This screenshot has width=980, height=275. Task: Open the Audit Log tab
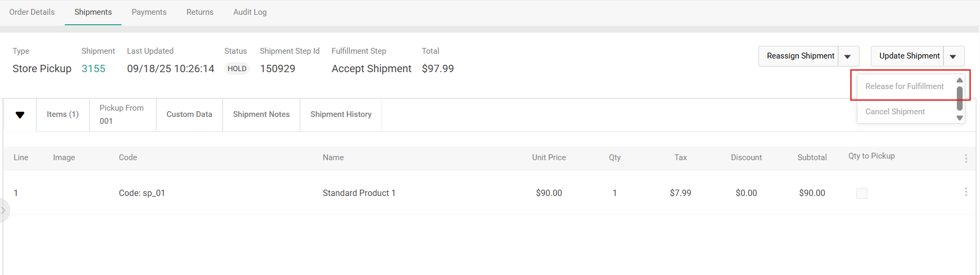(x=250, y=12)
